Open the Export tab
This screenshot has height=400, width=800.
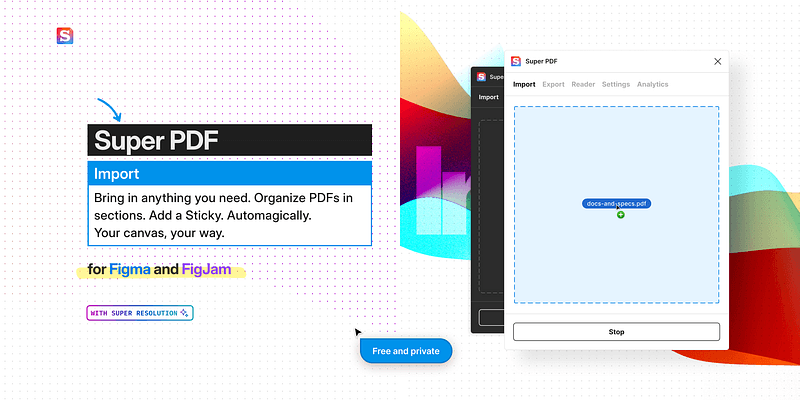[x=553, y=84]
